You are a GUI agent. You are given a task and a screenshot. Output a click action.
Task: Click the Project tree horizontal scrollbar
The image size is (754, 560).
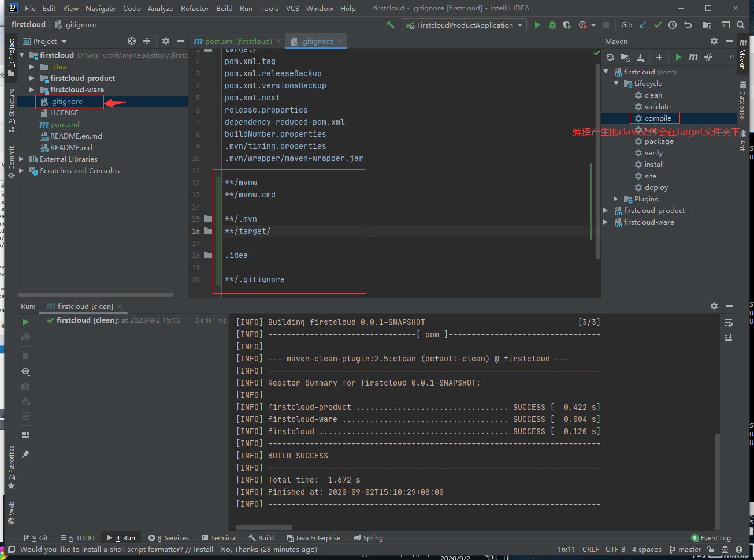click(95, 294)
